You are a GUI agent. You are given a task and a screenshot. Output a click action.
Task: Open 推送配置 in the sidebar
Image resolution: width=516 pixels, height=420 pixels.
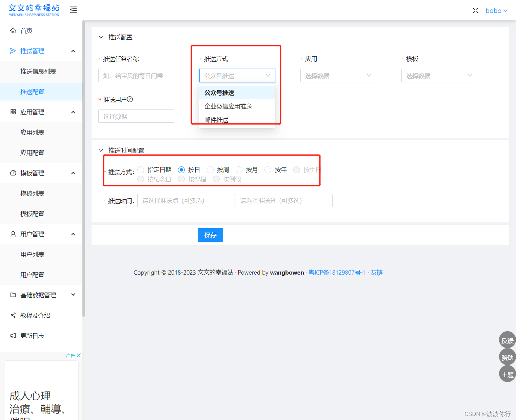(41, 92)
